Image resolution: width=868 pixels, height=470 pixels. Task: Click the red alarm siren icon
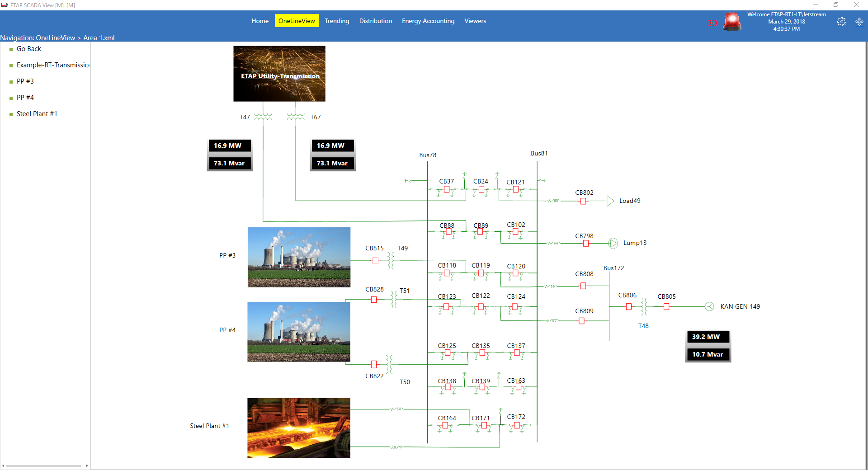click(732, 22)
